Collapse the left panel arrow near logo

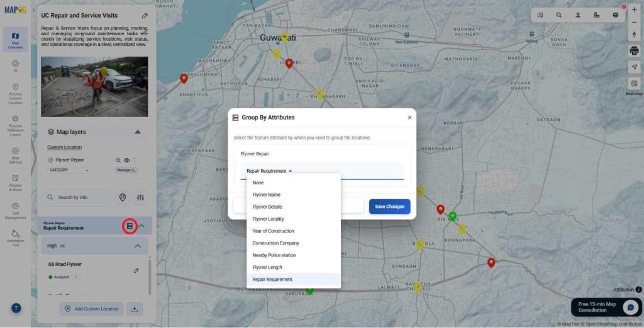pos(34,10)
